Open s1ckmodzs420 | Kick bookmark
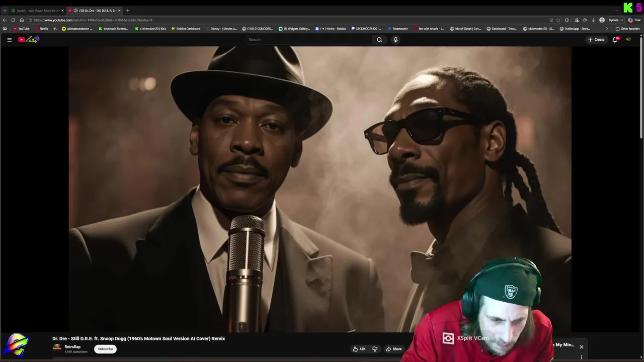Viewport: 644px width, 362px height. coord(150,29)
